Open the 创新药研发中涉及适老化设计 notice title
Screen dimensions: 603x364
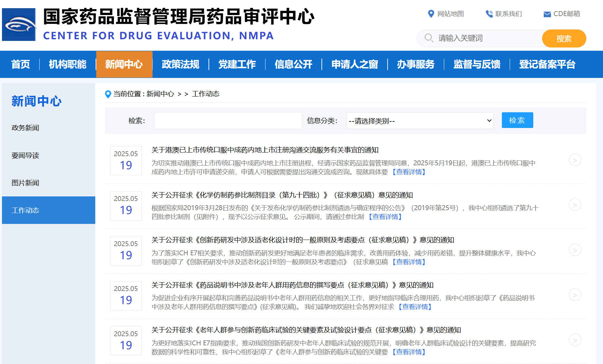(303, 240)
